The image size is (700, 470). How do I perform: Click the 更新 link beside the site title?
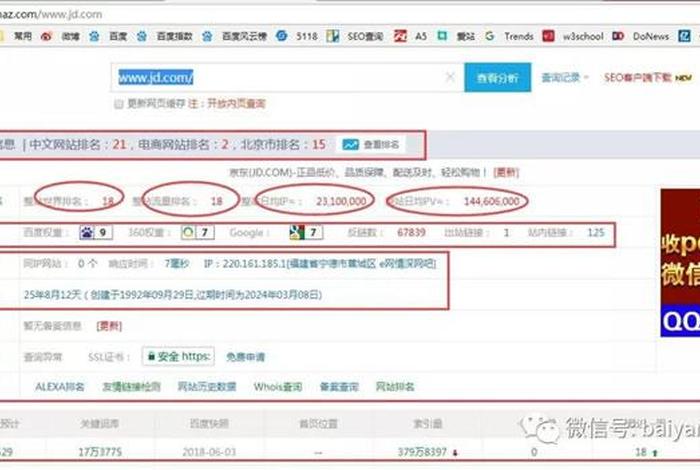tap(506, 172)
